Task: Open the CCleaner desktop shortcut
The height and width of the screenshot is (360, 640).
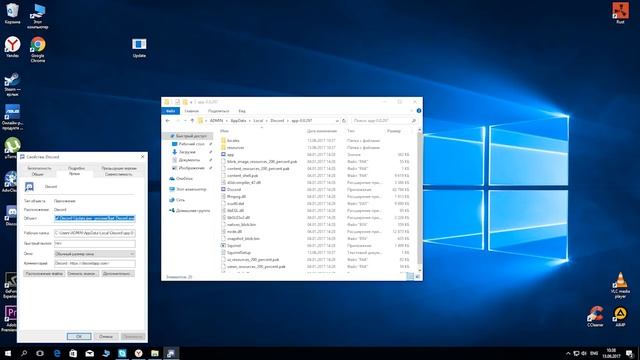Action: pyautogui.click(x=595, y=316)
